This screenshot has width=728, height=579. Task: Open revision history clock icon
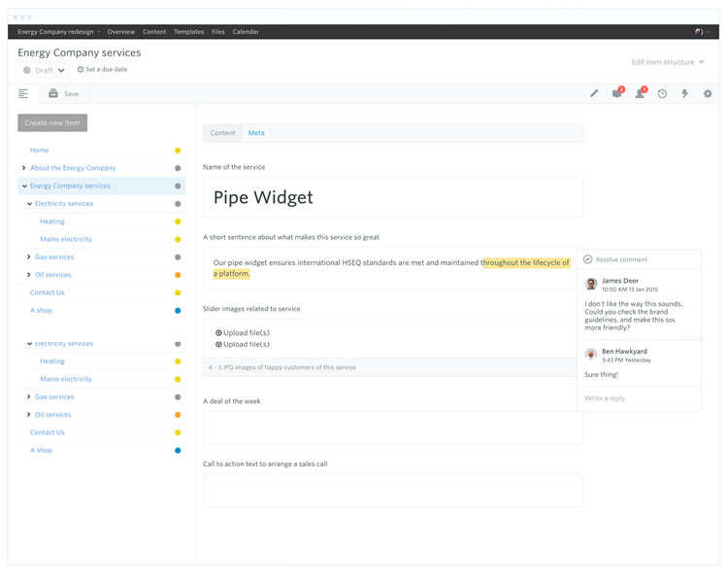(662, 94)
